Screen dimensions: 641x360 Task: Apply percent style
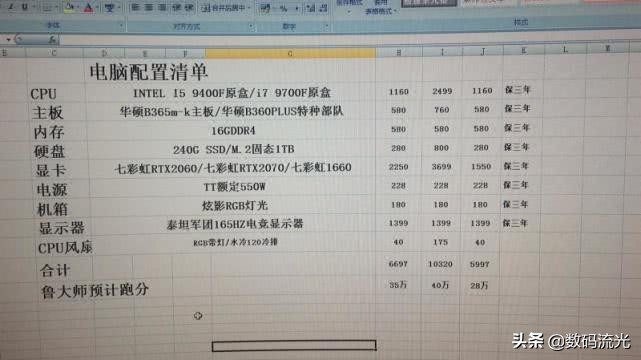click(283, 8)
